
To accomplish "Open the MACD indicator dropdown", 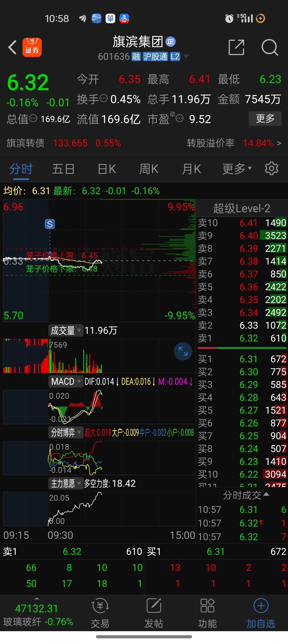I will [66, 381].
